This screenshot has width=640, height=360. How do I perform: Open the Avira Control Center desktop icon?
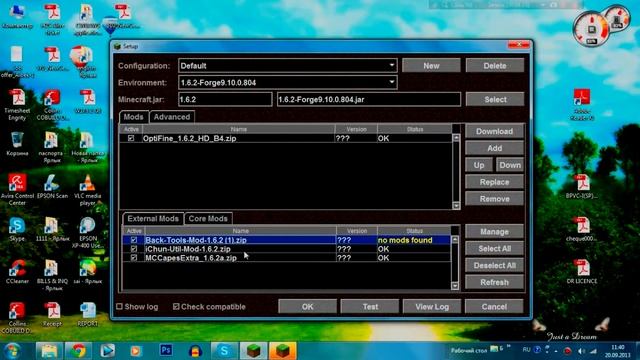[x=17, y=188]
